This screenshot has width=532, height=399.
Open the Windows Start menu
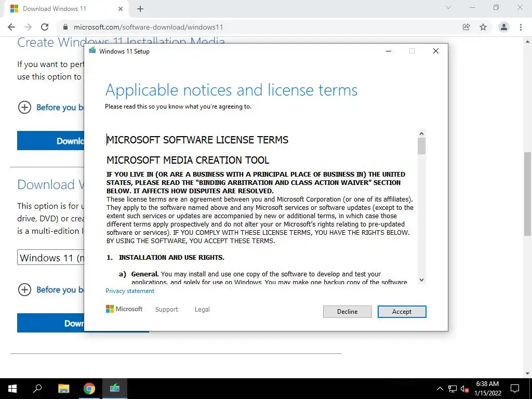coord(12,389)
